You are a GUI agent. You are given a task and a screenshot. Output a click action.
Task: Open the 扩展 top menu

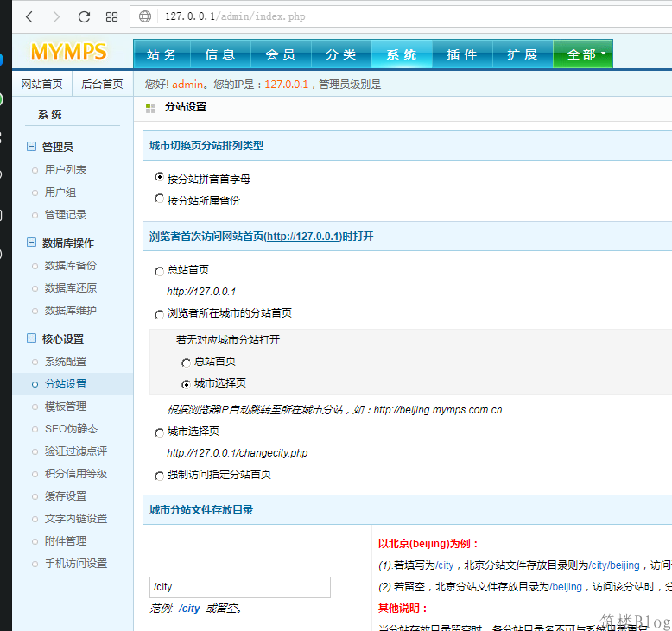[x=523, y=54]
